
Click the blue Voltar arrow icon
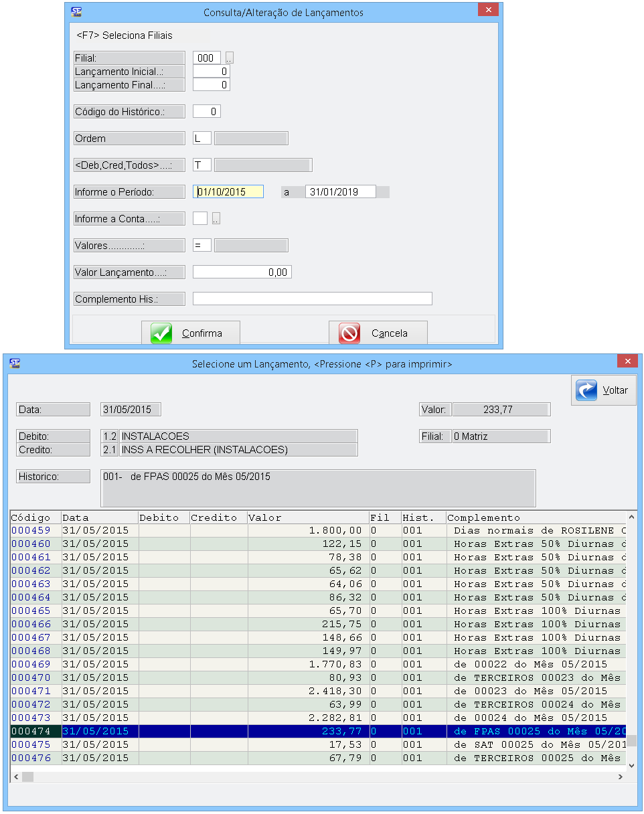(x=586, y=390)
